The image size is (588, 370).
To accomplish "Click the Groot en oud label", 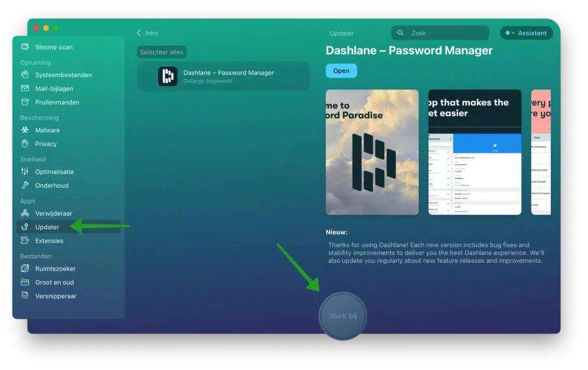I will point(54,282).
